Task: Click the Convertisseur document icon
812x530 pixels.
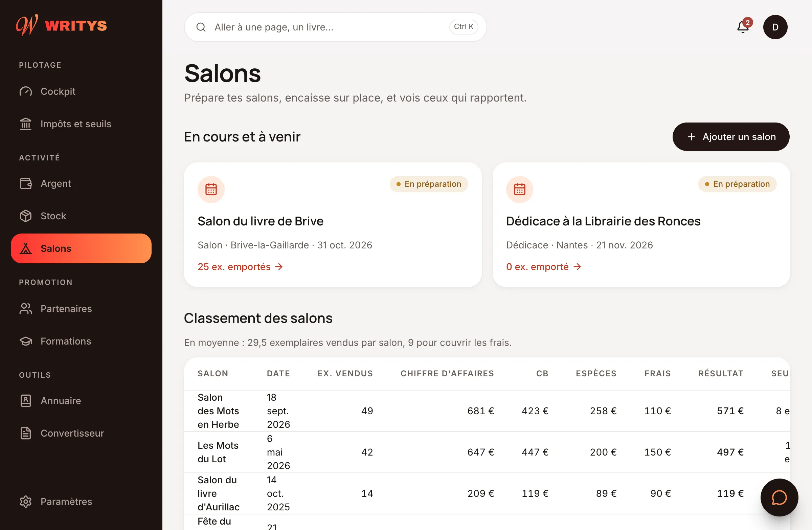Action: 26,433
